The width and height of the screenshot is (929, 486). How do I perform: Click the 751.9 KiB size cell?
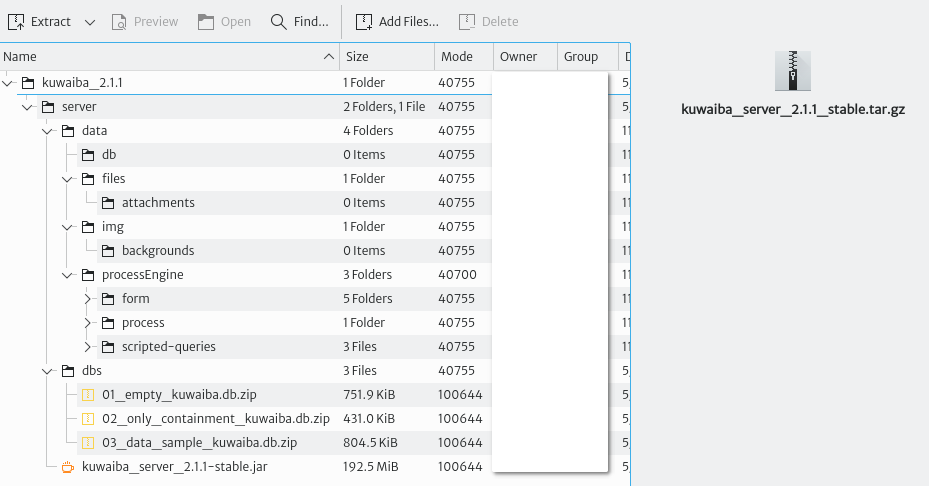(x=369, y=395)
